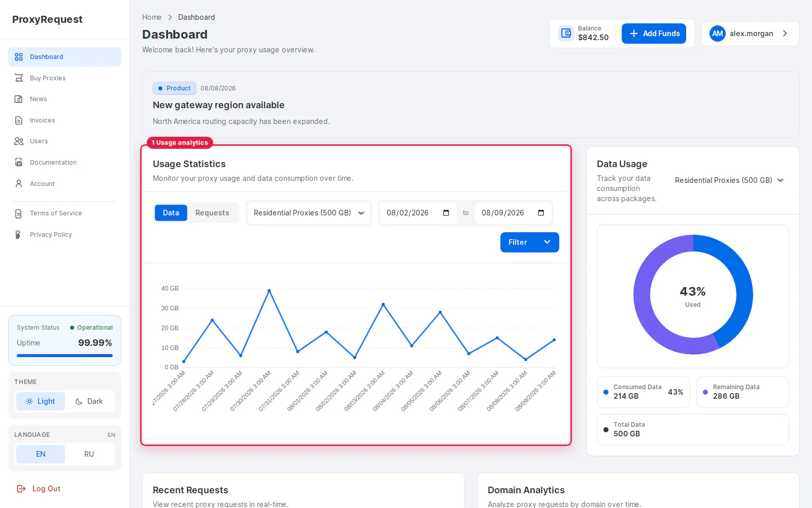Click the Add Funds button
The image size is (812, 508).
(x=654, y=34)
